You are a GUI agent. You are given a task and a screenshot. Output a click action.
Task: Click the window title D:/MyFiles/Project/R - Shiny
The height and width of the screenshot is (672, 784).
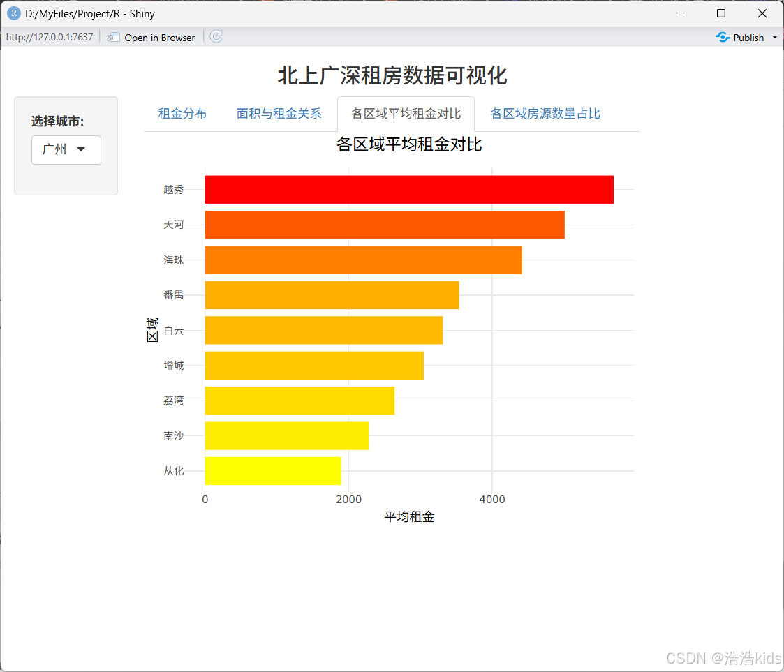pos(90,13)
